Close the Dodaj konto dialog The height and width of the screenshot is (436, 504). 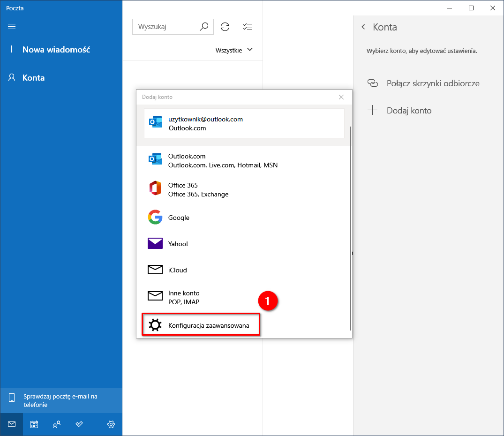coord(341,97)
